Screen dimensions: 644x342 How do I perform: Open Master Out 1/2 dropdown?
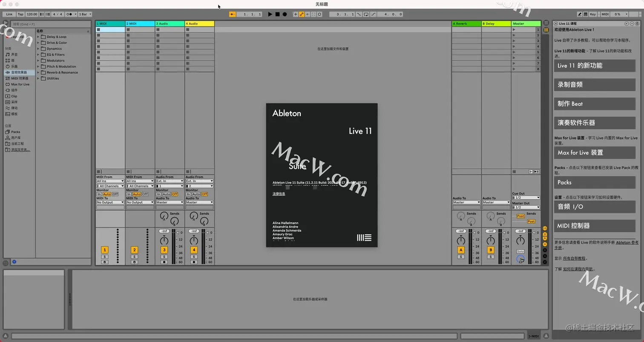[526, 207]
